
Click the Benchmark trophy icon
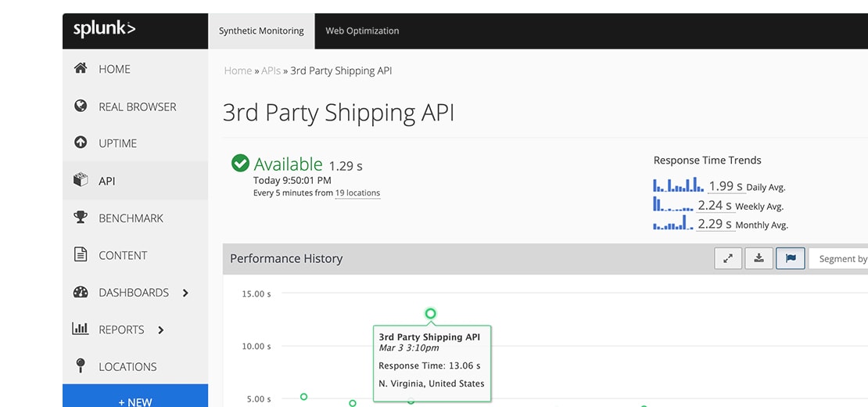[81, 218]
